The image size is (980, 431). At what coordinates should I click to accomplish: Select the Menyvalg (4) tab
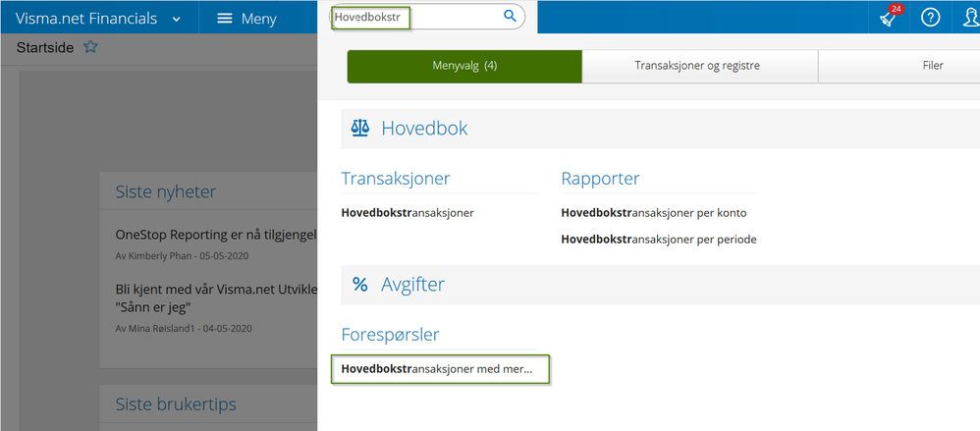[x=464, y=66]
